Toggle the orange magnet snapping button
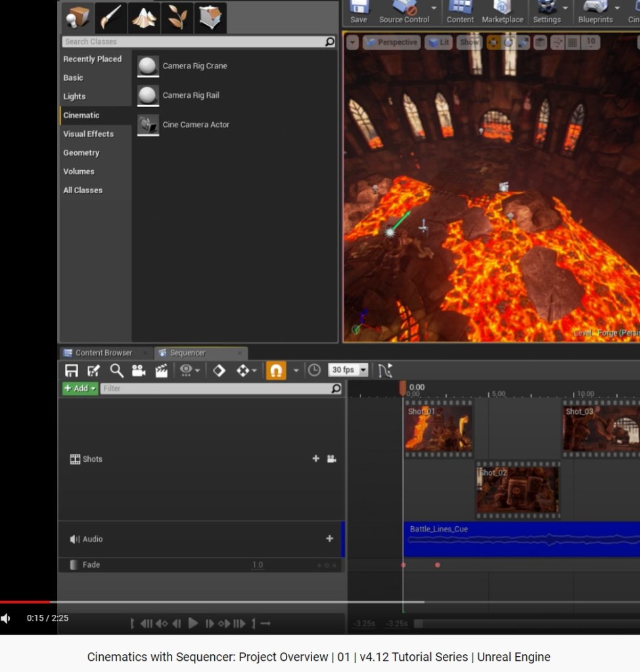Viewport: 640px width, 672px height. (x=276, y=370)
